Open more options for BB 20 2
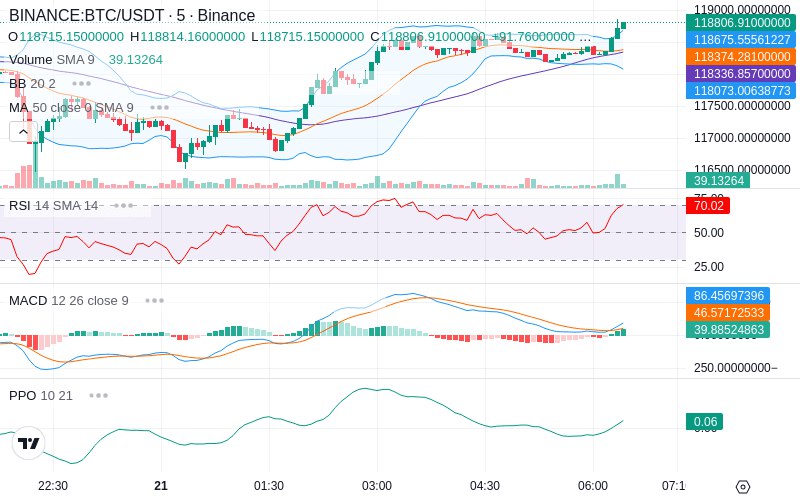 (82, 84)
